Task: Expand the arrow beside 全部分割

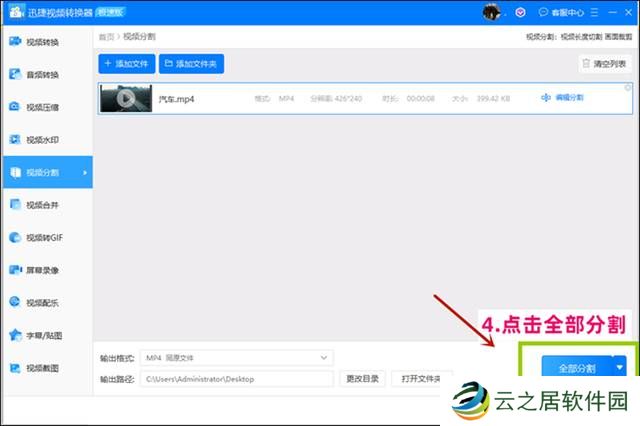Action: click(619, 367)
